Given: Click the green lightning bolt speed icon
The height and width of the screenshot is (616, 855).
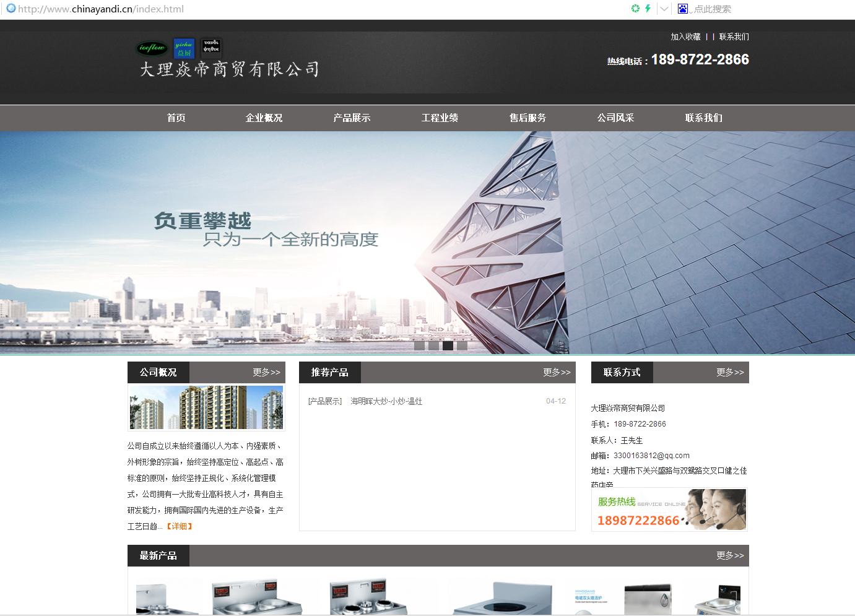Looking at the screenshot, I should (x=648, y=9).
